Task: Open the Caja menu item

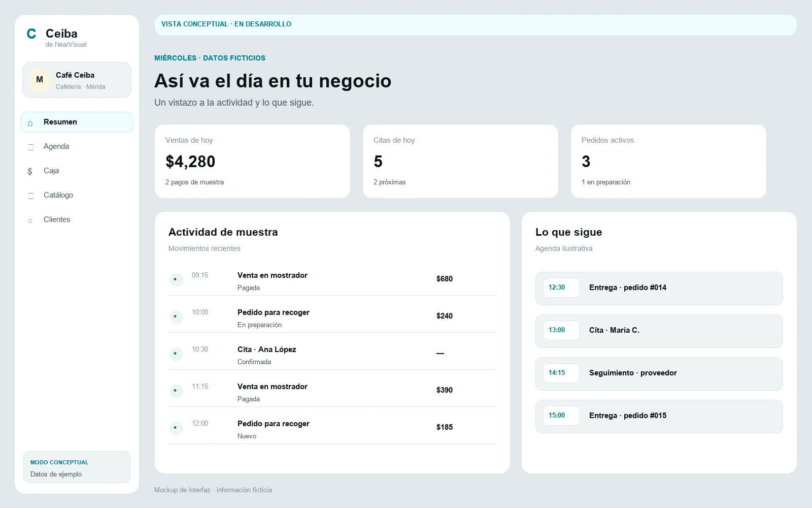Action: (77, 171)
